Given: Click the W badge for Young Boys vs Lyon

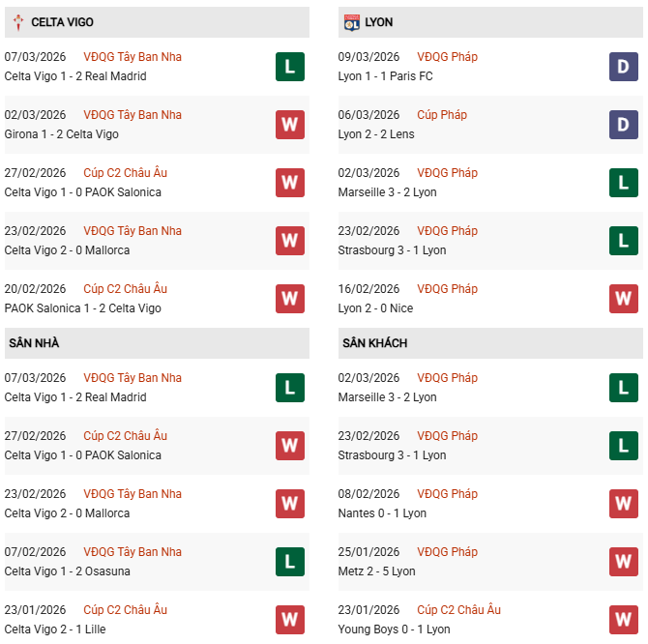Looking at the screenshot, I should (624, 620).
